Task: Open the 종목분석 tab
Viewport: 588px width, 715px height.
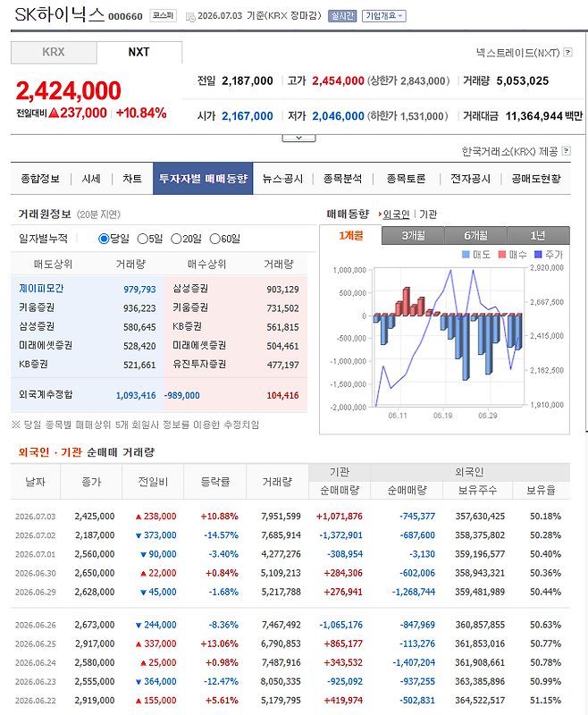Action: [343, 179]
